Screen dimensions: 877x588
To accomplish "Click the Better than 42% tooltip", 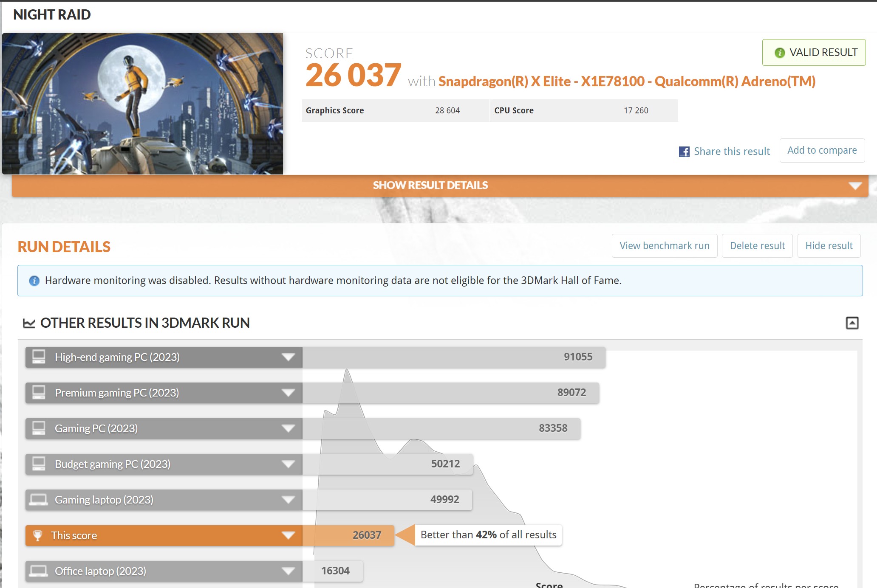I will 488,535.
